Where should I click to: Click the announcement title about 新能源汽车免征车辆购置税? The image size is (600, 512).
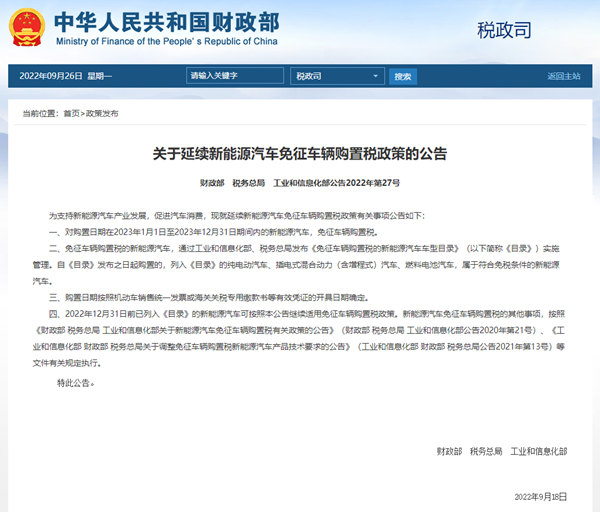coord(300,154)
